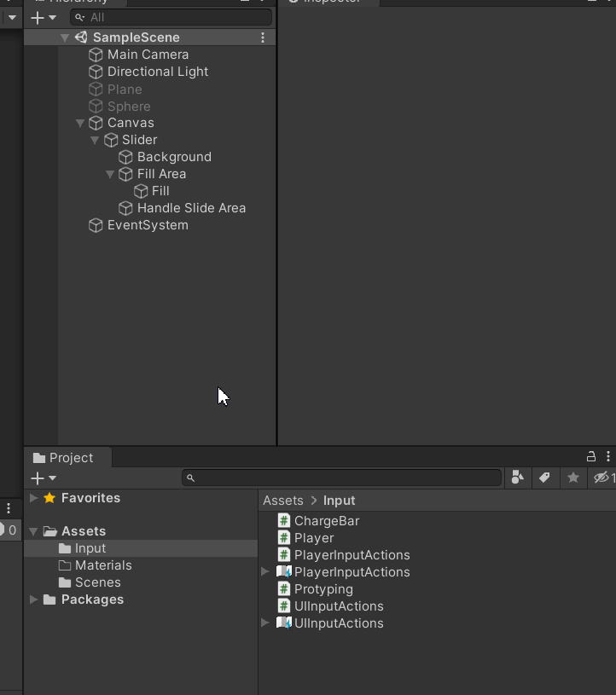Collapse the Slider foldout arrow
Screen dimensions: 616x695
pyautogui.click(x=95, y=140)
